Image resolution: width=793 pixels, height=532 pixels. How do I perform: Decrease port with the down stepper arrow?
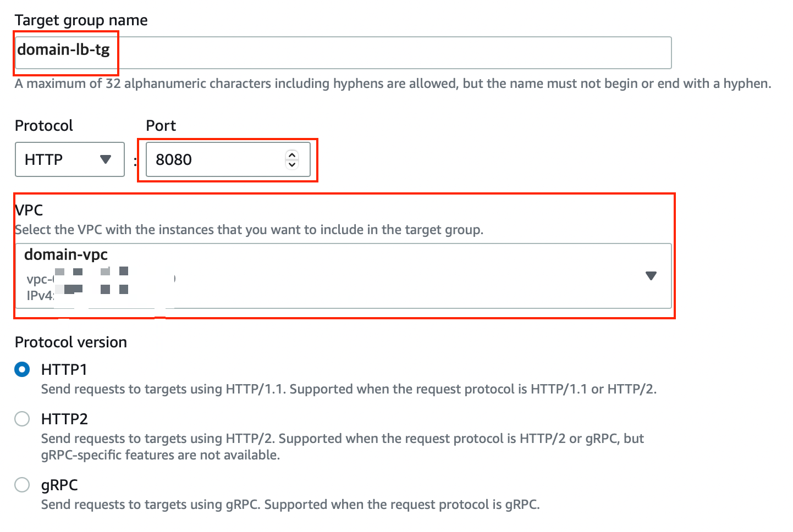(x=292, y=164)
